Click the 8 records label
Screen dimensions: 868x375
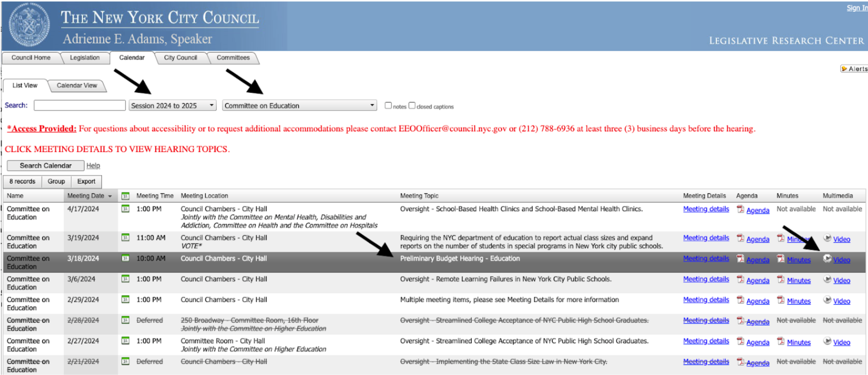click(22, 181)
